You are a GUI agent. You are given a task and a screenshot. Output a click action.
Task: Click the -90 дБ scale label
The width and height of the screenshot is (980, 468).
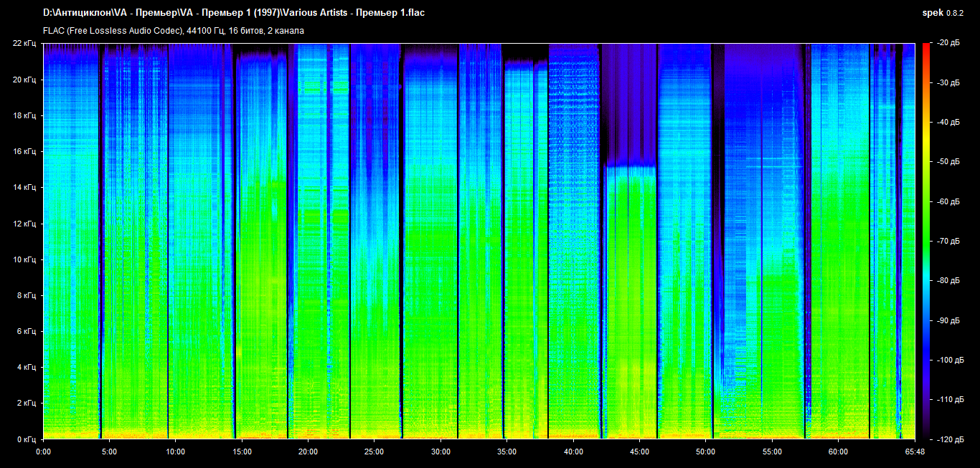coord(950,320)
